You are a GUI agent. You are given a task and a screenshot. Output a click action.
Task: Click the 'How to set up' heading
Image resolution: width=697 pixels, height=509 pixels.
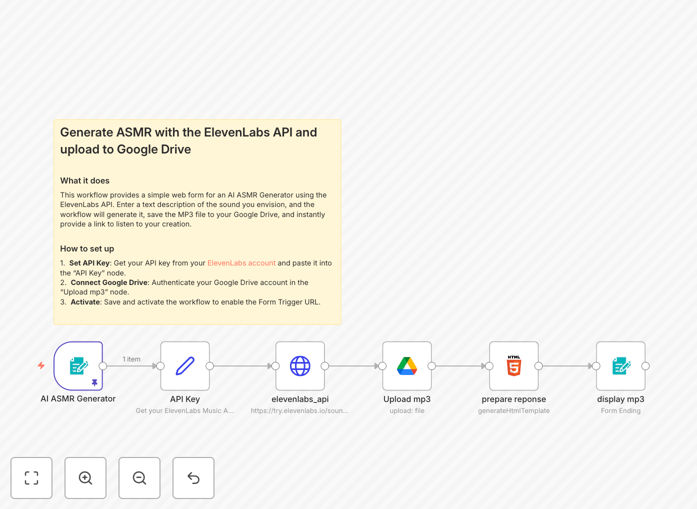pos(87,248)
